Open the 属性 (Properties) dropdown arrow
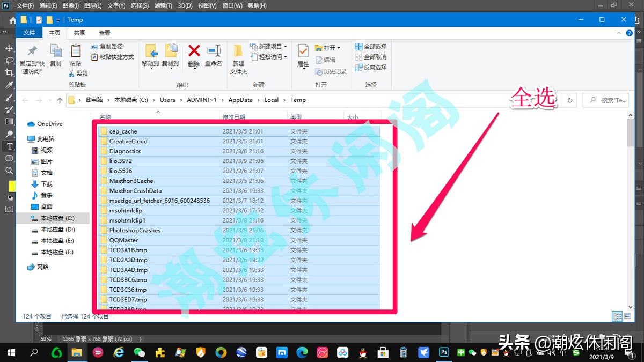 304,69
